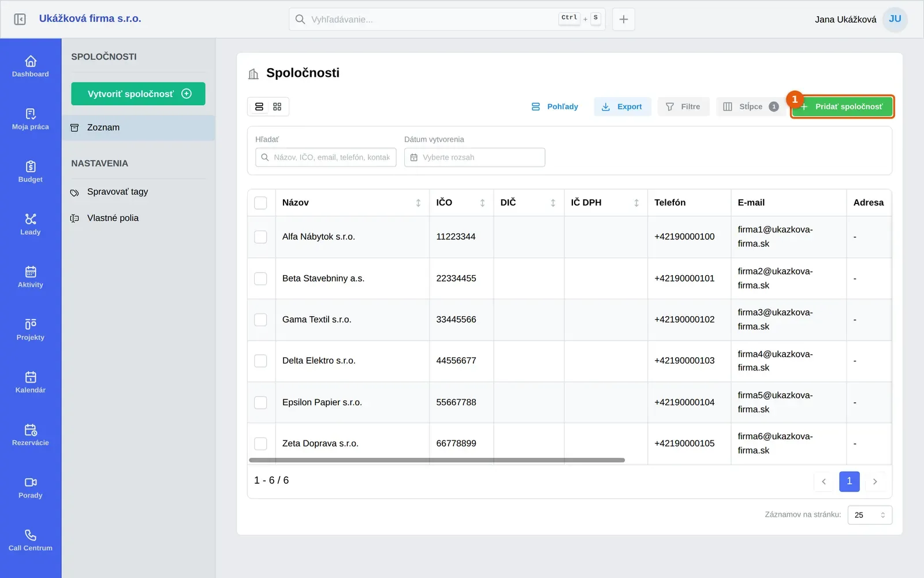924x578 pixels.
Task: Switch to list view layout
Action: point(259,107)
